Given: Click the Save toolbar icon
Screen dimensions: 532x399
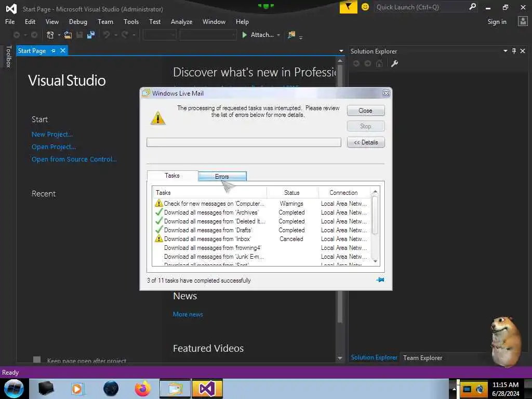Looking at the screenshot, I should click(79, 35).
